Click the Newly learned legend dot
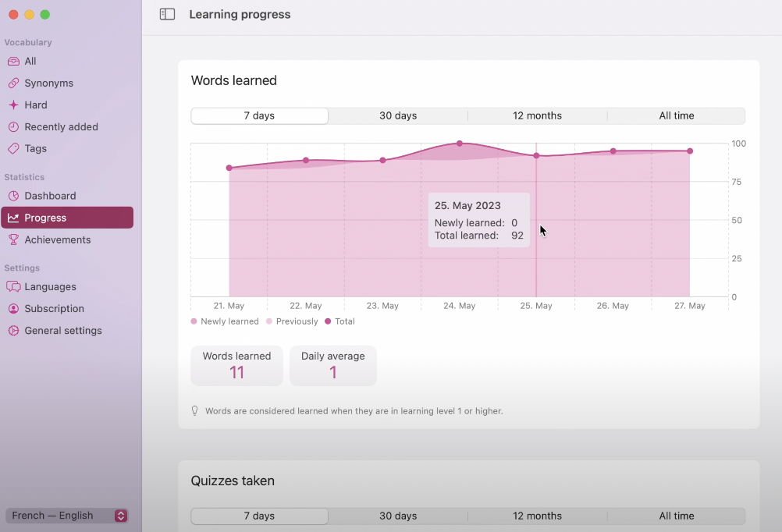 coord(194,321)
